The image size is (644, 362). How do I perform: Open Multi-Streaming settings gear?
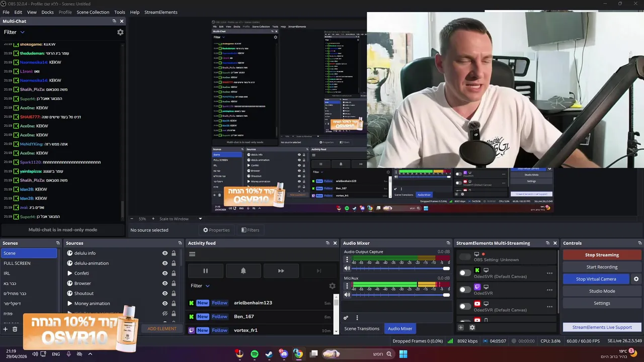(x=472, y=327)
